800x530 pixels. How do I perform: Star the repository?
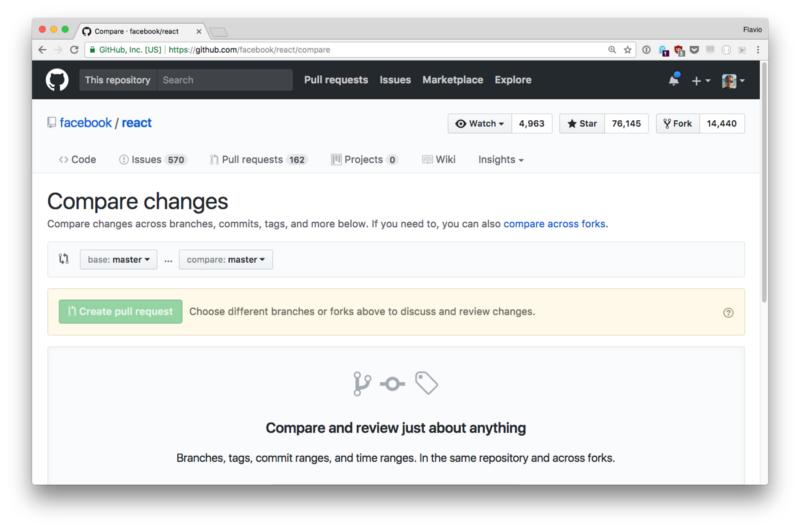pos(582,123)
